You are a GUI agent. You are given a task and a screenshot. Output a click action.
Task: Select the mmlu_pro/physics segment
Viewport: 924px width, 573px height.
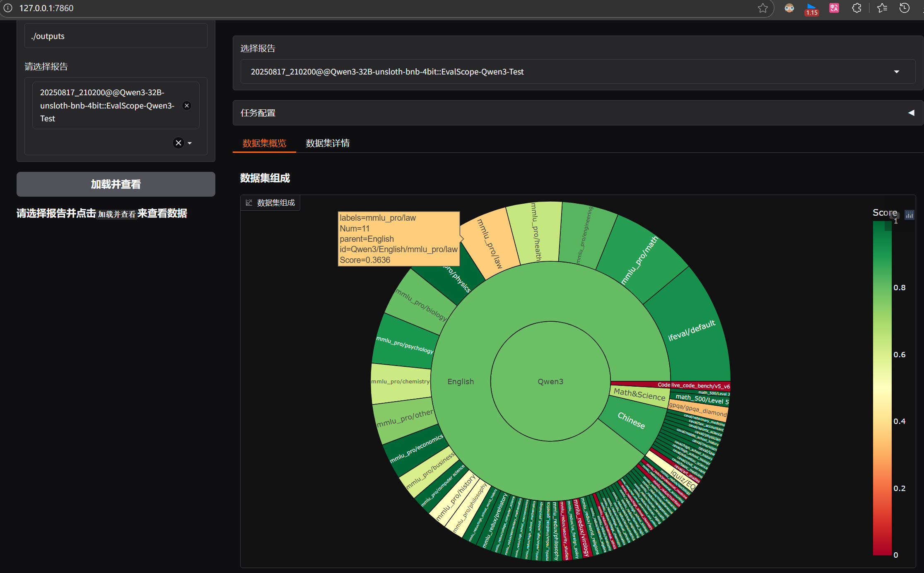coord(457,279)
